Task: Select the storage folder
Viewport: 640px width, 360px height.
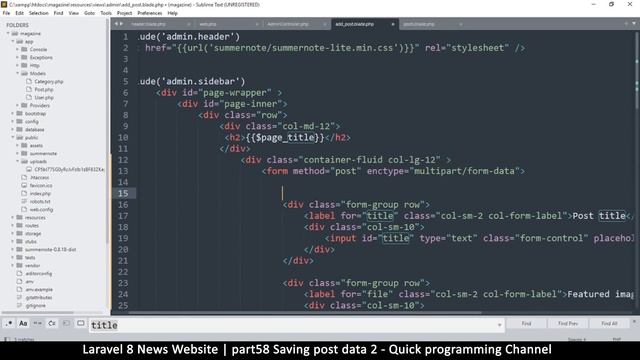Action: coord(33,233)
